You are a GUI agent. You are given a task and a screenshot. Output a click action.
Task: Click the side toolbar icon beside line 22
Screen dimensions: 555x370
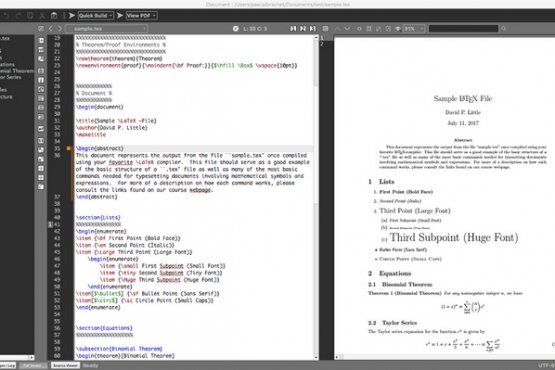(41, 59)
